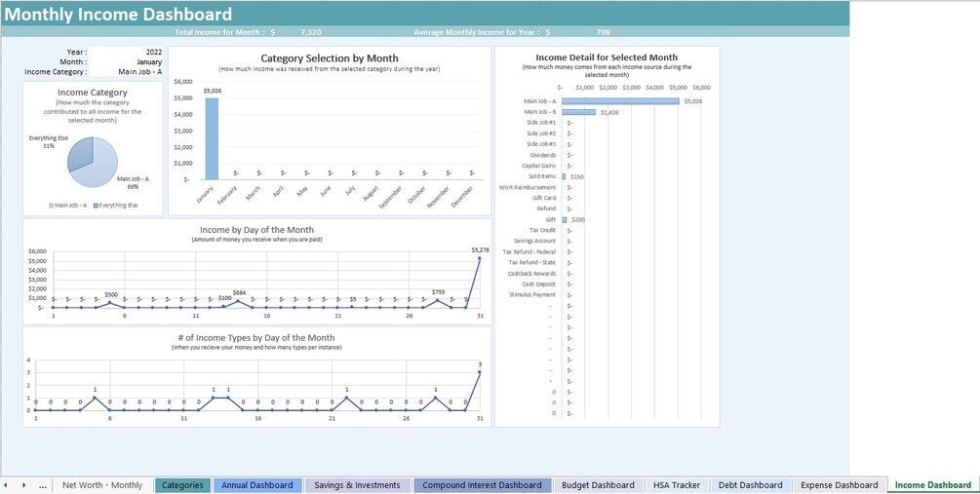This screenshot has height=494, width=980.
Task: Click the Monthly Income Dashboard title
Action: pos(118,15)
